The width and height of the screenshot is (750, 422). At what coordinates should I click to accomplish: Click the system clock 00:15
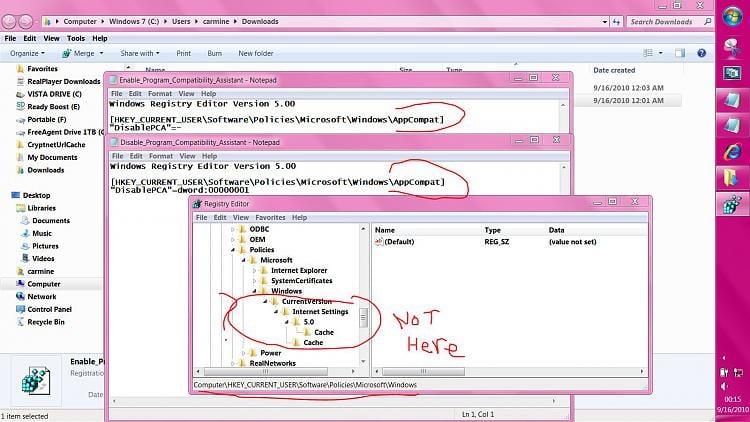pyautogui.click(x=732, y=399)
